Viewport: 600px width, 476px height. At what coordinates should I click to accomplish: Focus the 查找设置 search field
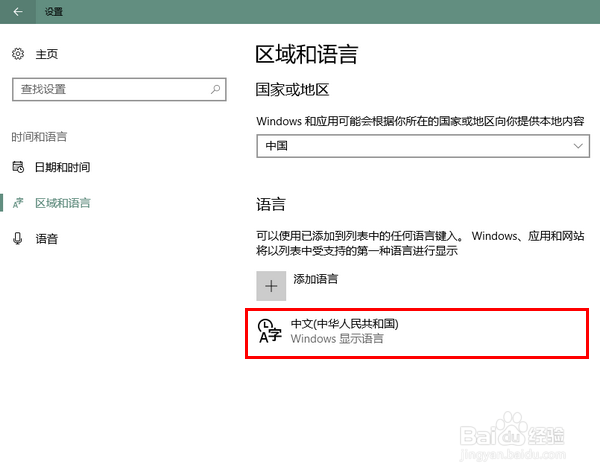119,90
